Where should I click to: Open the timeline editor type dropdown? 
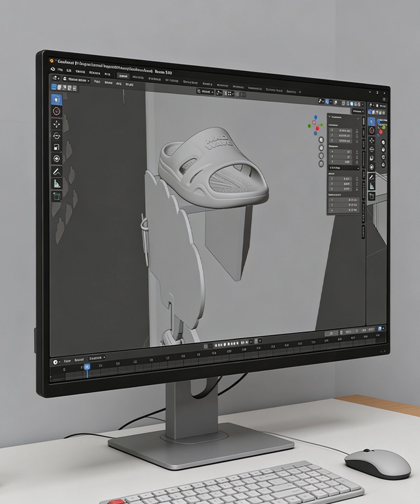click(x=56, y=362)
